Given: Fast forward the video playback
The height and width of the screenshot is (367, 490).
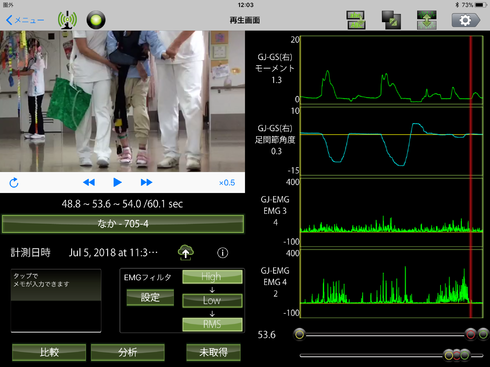Looking at the screenshot, I should click(x=146, y=182).
